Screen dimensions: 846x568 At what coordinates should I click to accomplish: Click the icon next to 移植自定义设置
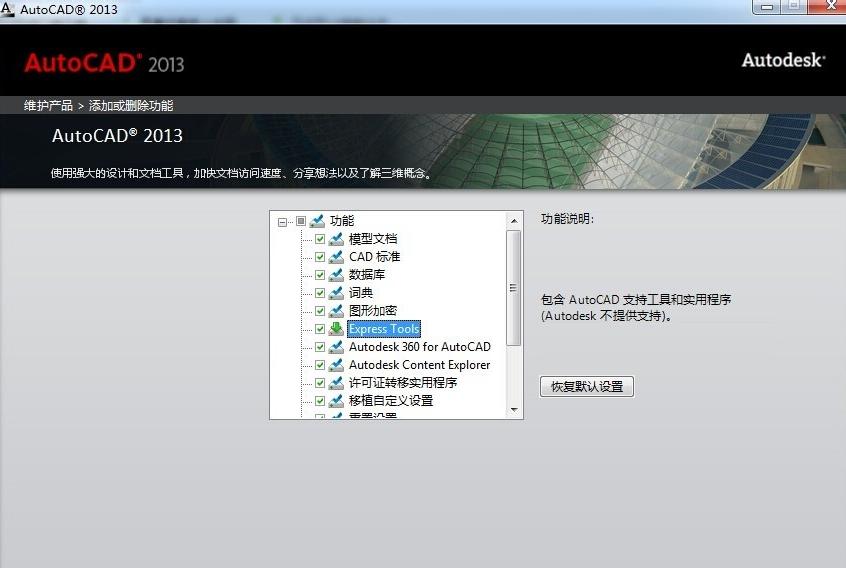(336, 401)
